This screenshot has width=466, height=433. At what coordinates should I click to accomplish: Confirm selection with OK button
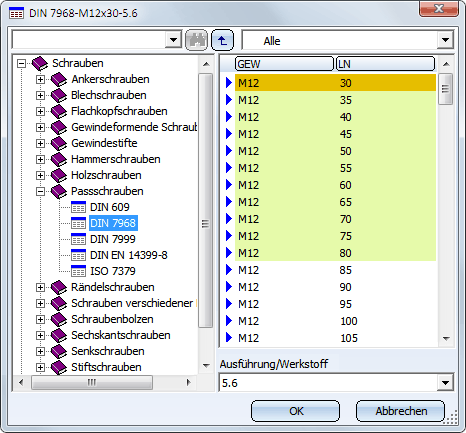pos(296,411)
